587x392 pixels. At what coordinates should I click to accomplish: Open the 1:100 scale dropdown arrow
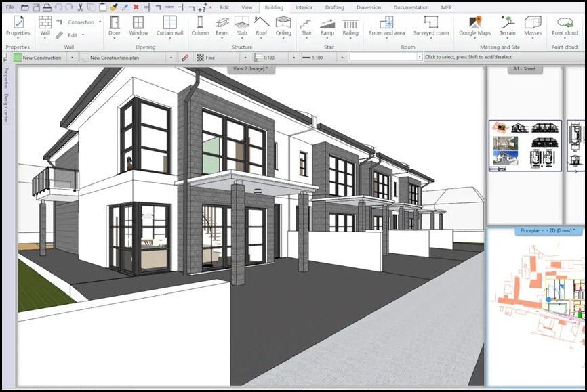click(293, 58)
